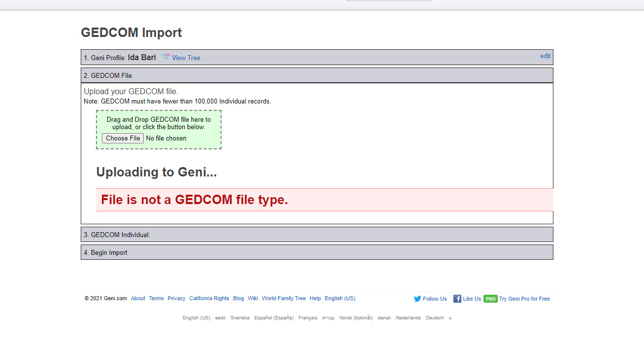Click edit link in Geni Profile section
644x346 pixels.
(x=545, y=56)
